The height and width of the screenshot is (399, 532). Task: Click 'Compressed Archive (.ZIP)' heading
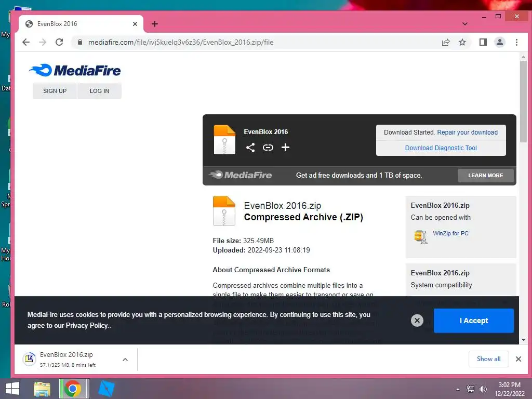[303, 217]
